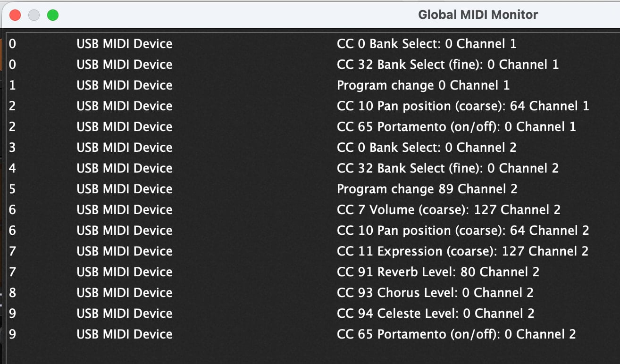Click the CC 93 Chorus Level message
This screenshot has width=620, height=364.
(435, 293)
